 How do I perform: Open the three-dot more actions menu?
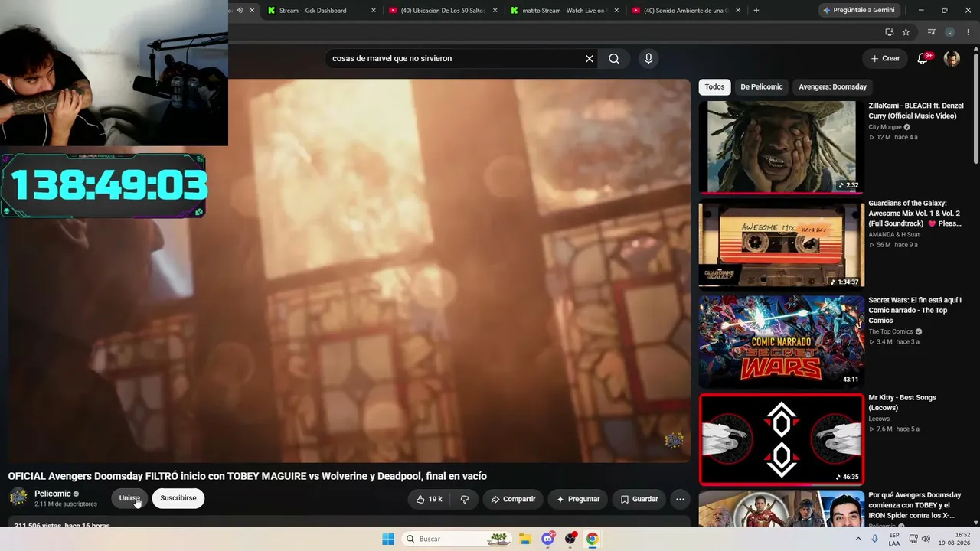click(x=680, y=499)
